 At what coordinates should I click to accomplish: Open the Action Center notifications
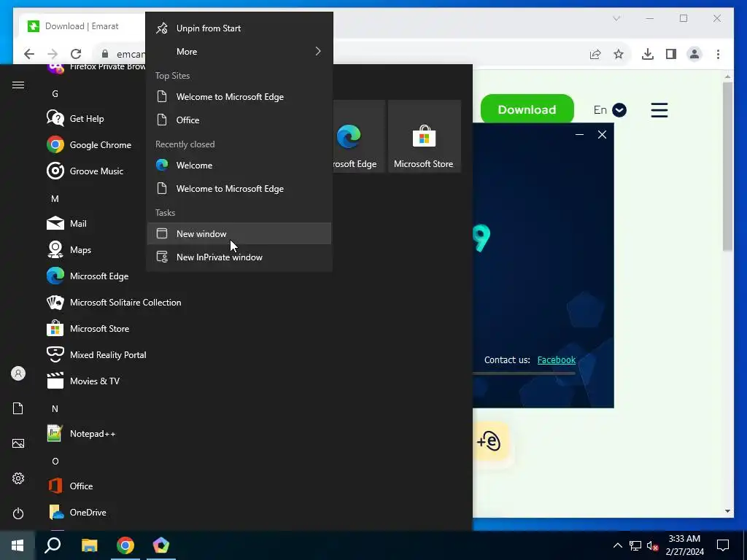pyautogui.click(x=723, y=545)
